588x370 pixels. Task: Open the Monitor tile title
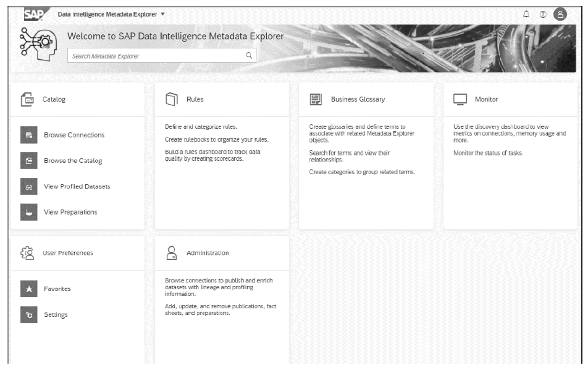(x=486, y=99)
